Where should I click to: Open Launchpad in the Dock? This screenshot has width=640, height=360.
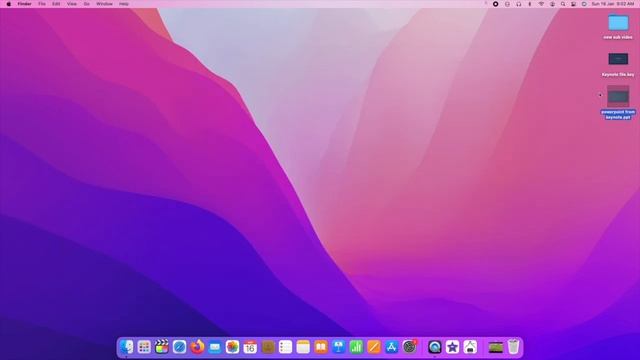144,347
